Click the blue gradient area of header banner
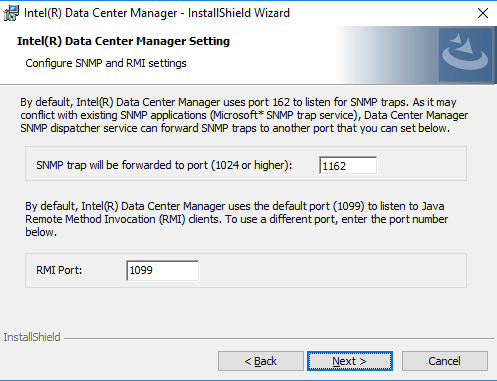The width and height of the screenshot is (497, 381). click(387, 55)
